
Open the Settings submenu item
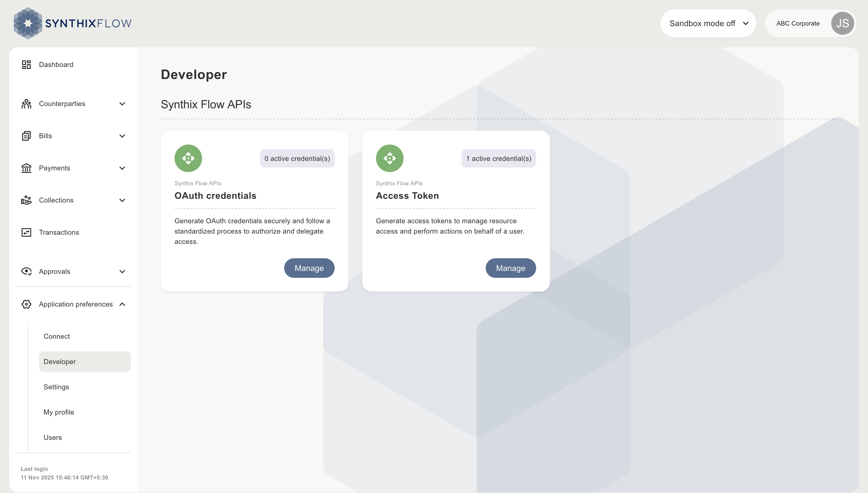tap(85, 387)
